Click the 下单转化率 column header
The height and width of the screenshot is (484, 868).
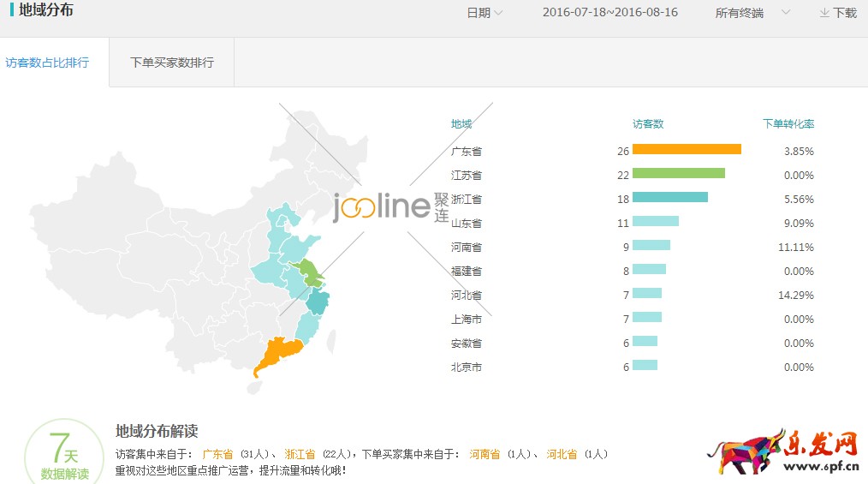(x=788, y=124)
